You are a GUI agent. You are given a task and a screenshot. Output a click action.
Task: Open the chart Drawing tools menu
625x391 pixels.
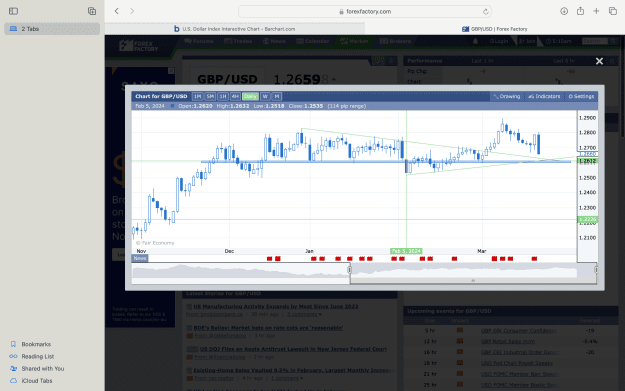[507, 96]
